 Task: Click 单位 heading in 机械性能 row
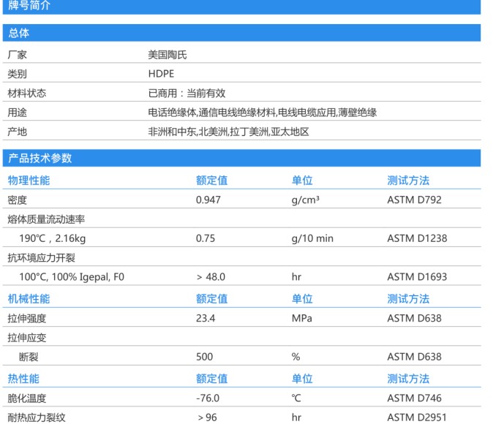click(302, 299)
